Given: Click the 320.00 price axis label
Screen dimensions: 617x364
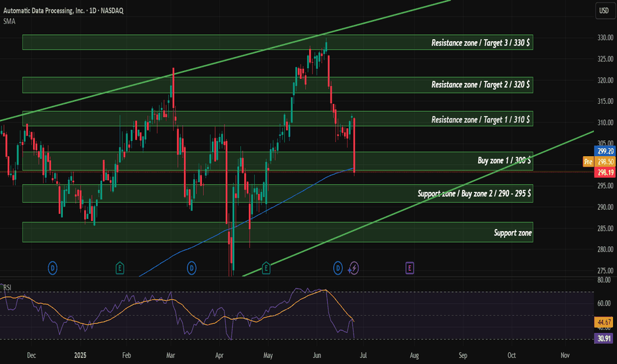Looking at the screenshot, I should click(x=605, y=80).
